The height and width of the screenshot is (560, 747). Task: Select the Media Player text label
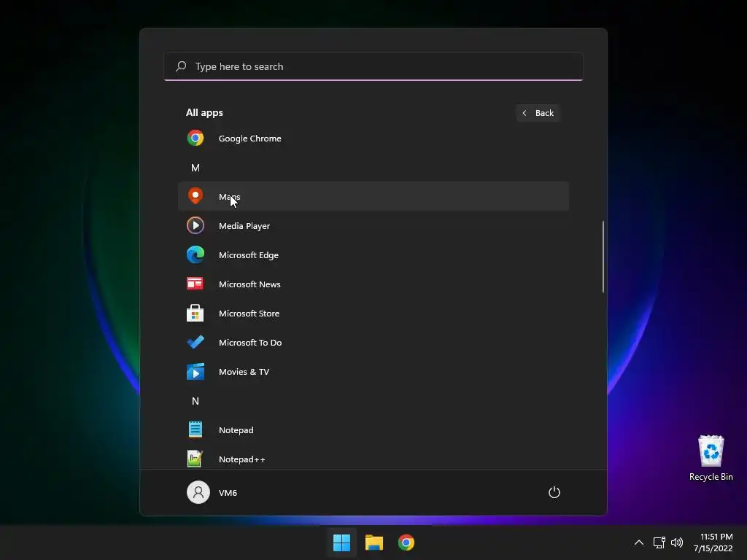244,226
